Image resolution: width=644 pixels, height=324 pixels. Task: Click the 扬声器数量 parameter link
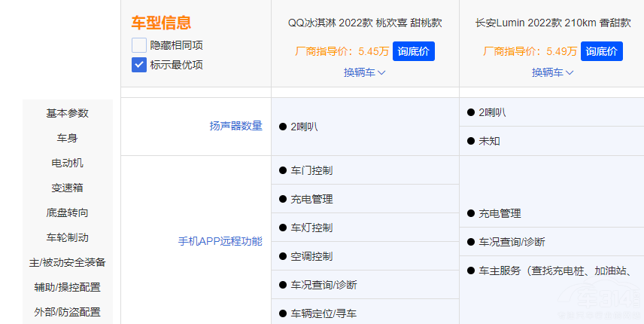click(235, 126)
